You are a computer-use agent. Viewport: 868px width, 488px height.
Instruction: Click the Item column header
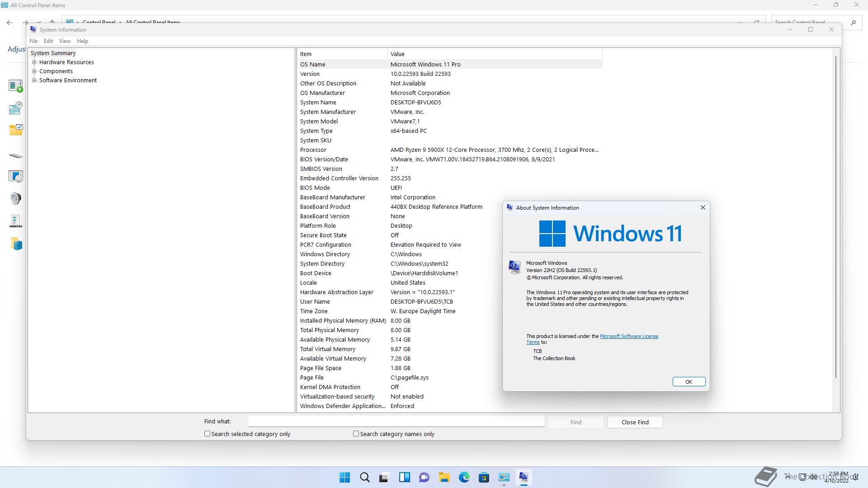(x=343, y=54)
